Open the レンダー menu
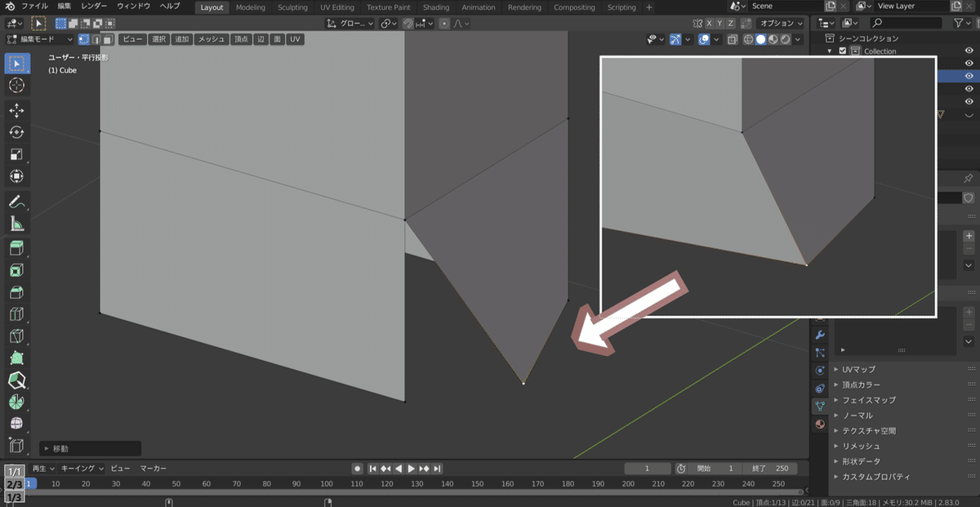 [x=94, y=7]
